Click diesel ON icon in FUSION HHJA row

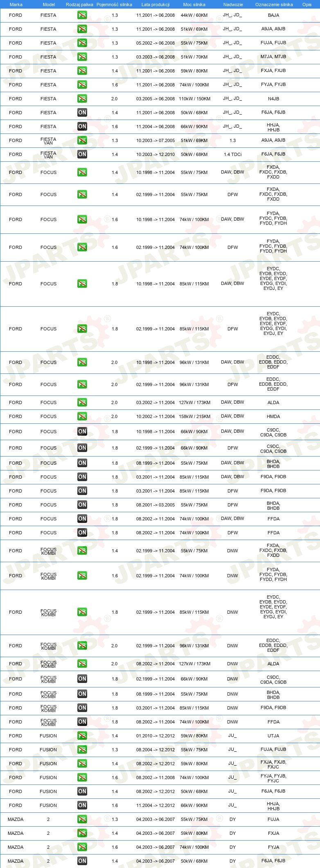pos(82,805)
